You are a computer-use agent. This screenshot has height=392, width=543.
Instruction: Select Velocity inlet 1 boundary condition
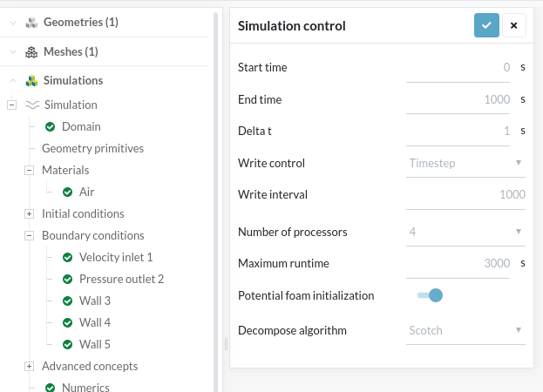(x=115, y=257)
